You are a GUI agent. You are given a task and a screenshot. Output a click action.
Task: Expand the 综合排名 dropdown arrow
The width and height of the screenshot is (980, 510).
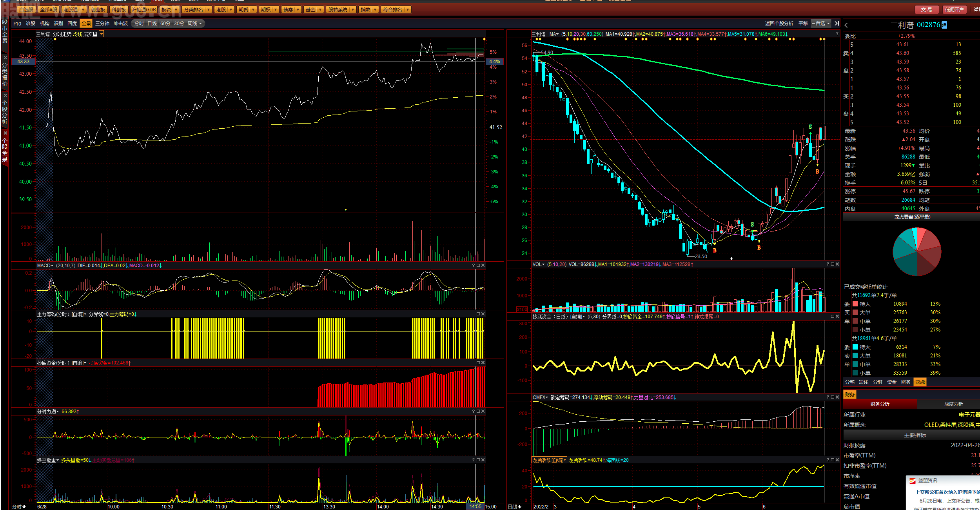point(408,10)
